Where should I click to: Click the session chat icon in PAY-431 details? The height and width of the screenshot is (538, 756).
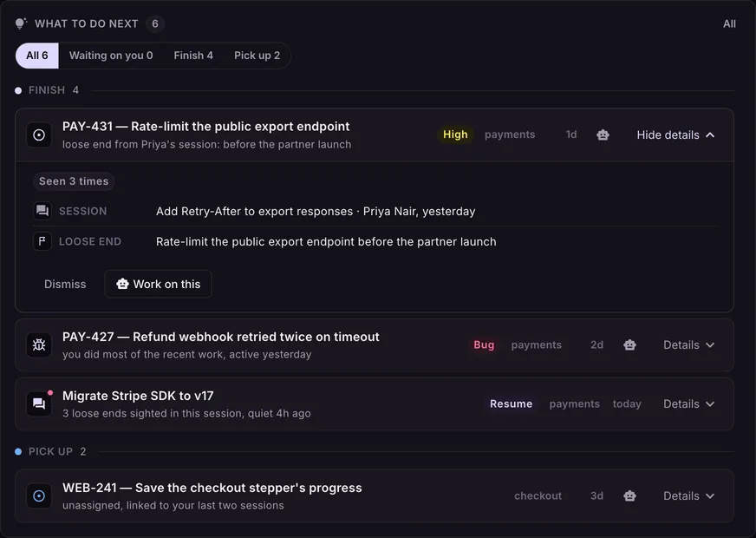click(x=42, y=211)
